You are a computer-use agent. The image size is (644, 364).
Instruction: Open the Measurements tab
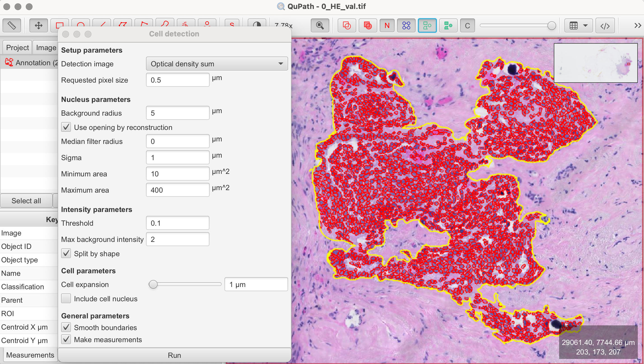tap(30, 355)
